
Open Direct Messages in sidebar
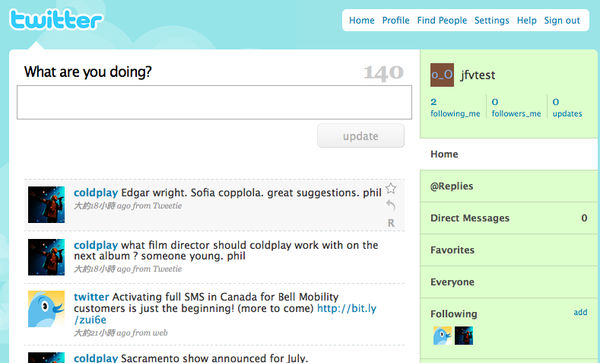509,218
